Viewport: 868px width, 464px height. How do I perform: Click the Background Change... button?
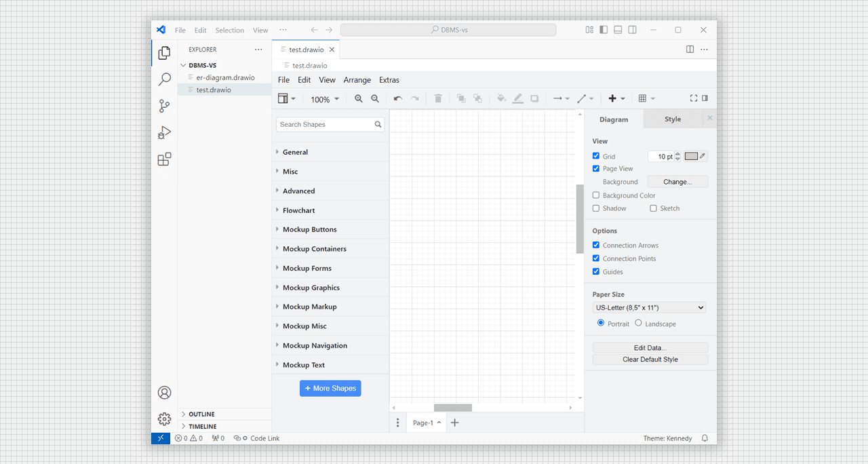point(677,182)
